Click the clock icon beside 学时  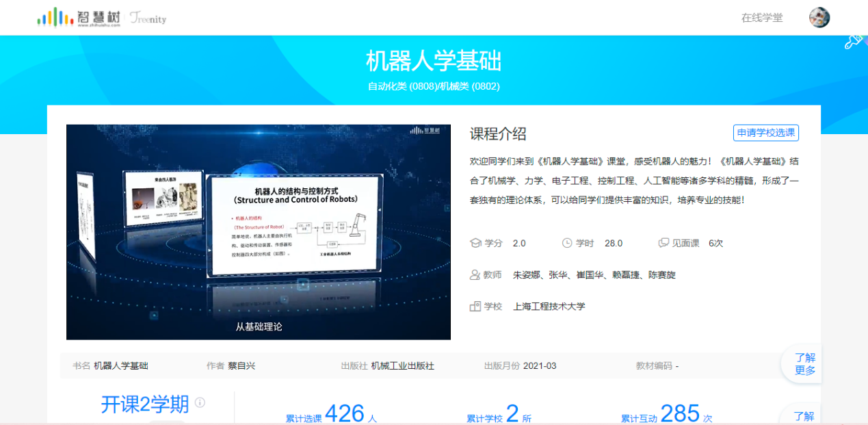click(567, 243)
